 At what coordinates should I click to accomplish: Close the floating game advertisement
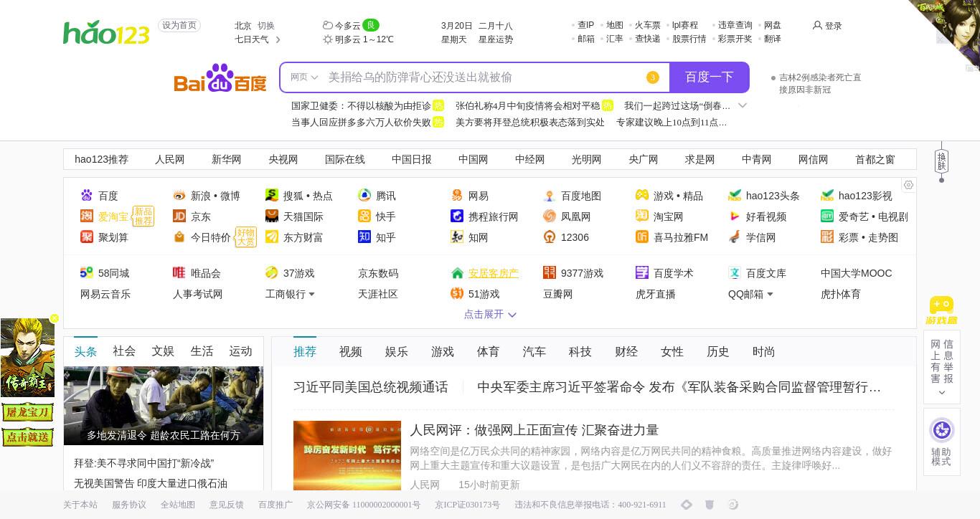[x=54, y=318]
